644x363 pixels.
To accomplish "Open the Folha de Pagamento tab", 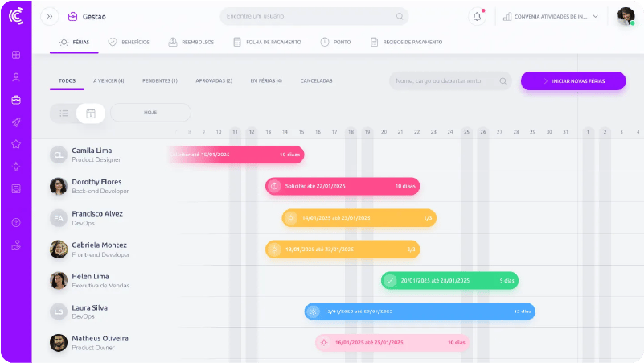I will click(267, 42).
